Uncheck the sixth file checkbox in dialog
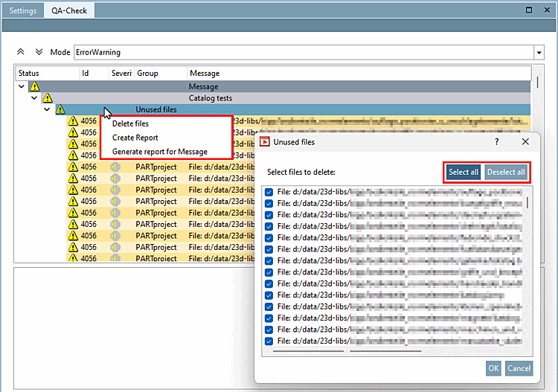 point(269,249)
